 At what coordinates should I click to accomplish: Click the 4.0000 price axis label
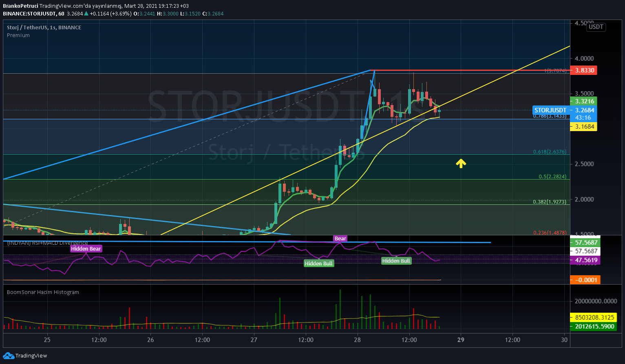(x=584, y=59)
